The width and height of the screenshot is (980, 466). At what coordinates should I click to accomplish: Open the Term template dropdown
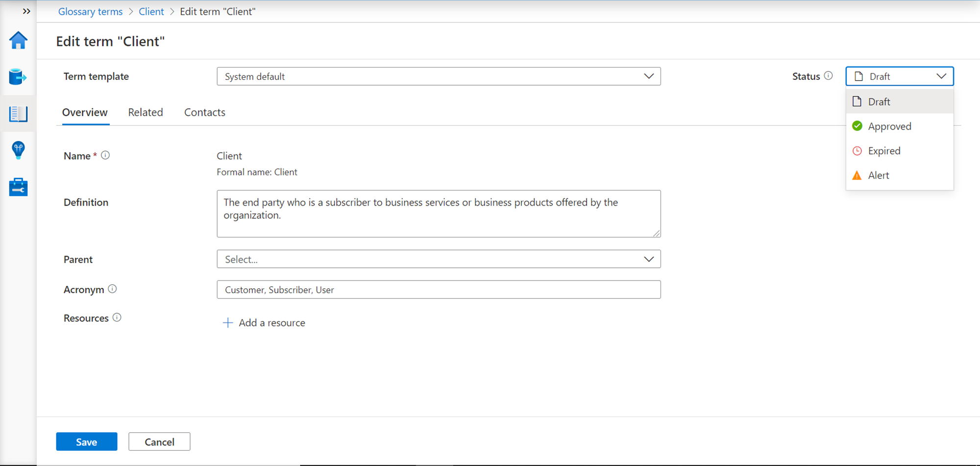point(439,76)
